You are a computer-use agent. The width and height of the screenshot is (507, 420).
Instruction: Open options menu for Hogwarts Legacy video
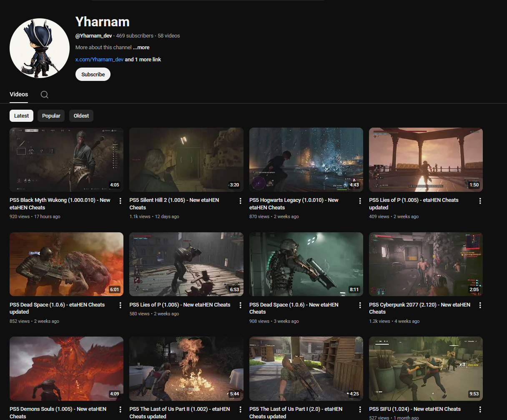(360, 201)
